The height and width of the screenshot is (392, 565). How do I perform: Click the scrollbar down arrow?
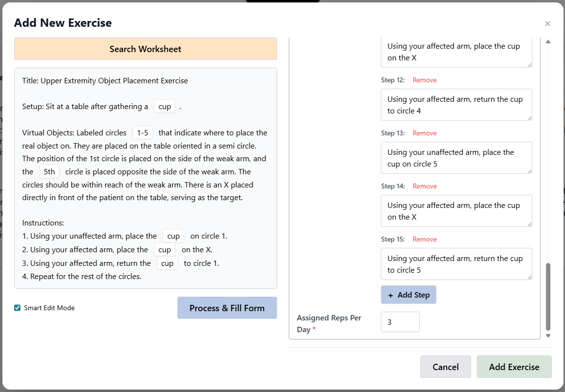click(x=548, y=336)
